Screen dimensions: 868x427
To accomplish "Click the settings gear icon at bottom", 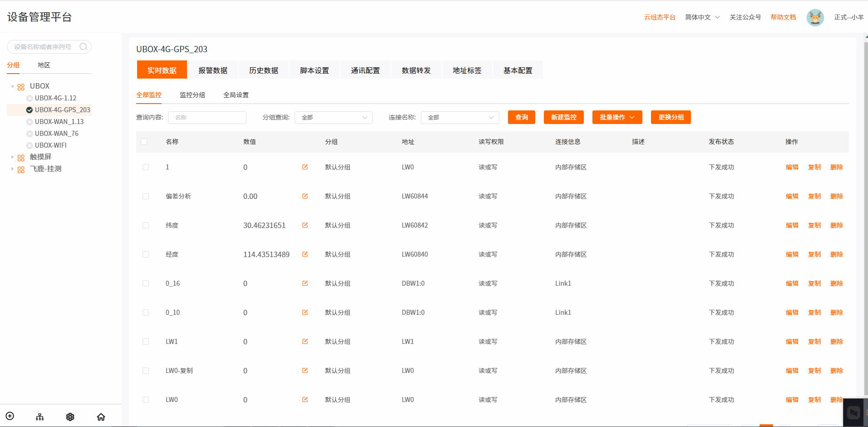I will coord(70,417).
